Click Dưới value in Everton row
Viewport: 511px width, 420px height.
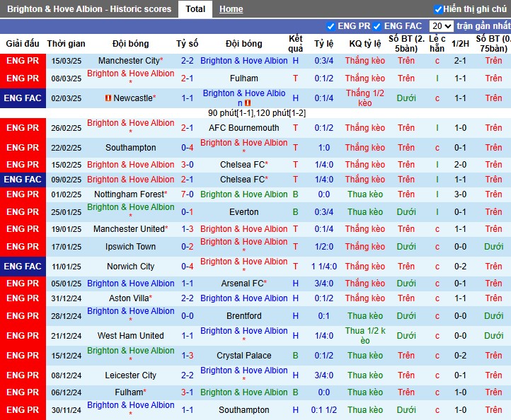[x=406, y=212]
